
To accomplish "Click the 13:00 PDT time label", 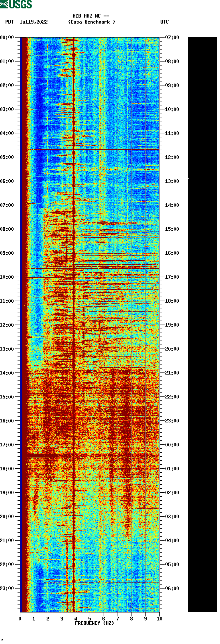I will pyautogui.click(x=7, y=349).
